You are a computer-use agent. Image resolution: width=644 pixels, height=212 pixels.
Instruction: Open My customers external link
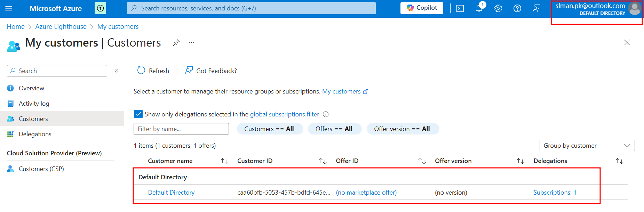(345, 91)
